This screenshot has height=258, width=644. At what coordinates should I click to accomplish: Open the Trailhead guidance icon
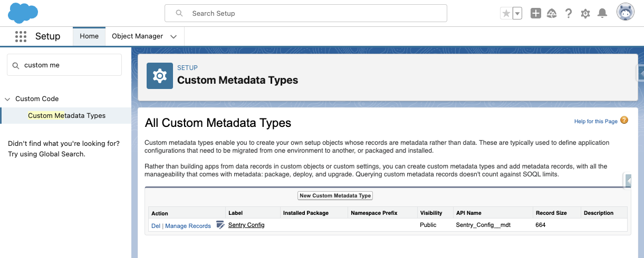coord(552,14)
